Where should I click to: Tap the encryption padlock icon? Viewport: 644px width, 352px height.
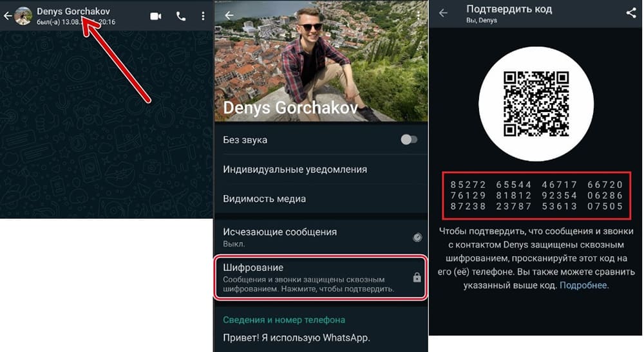point(417,277)
